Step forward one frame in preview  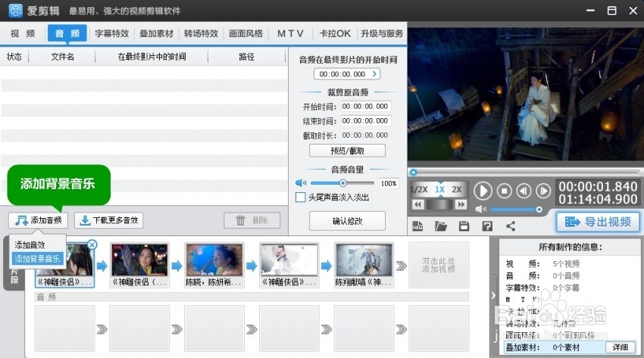pyautogui.click(x=543, y=191)
